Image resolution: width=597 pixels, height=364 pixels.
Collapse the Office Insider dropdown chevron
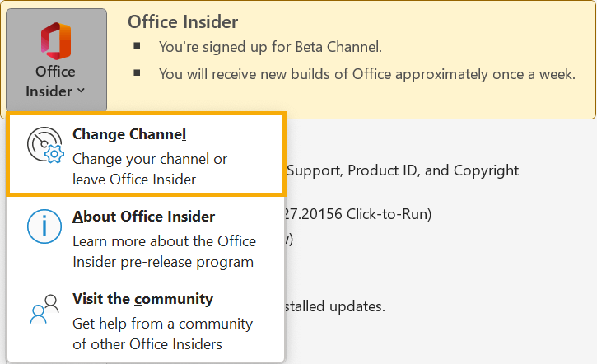(80, 92)
